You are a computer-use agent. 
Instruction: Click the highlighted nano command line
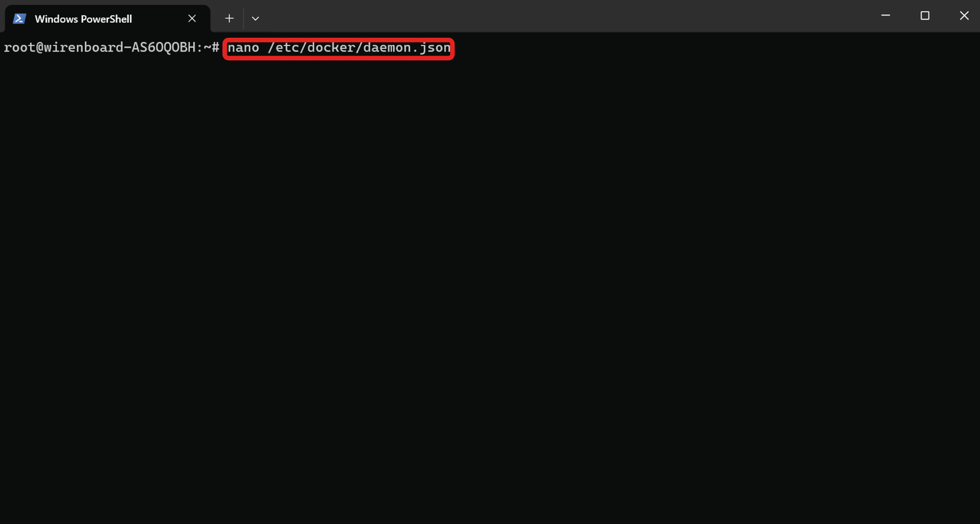[338, 48]
